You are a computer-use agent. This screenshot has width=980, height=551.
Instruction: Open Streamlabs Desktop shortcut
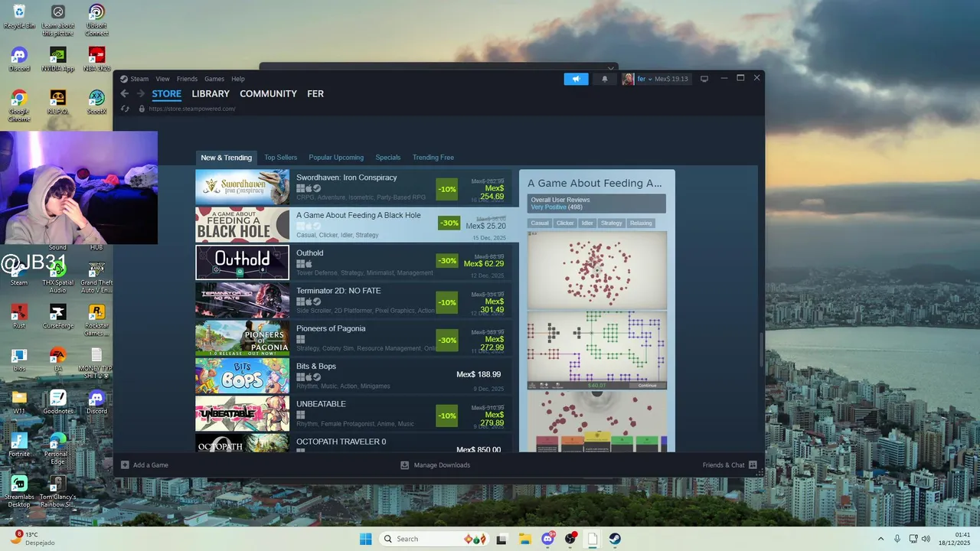(19, 491)
